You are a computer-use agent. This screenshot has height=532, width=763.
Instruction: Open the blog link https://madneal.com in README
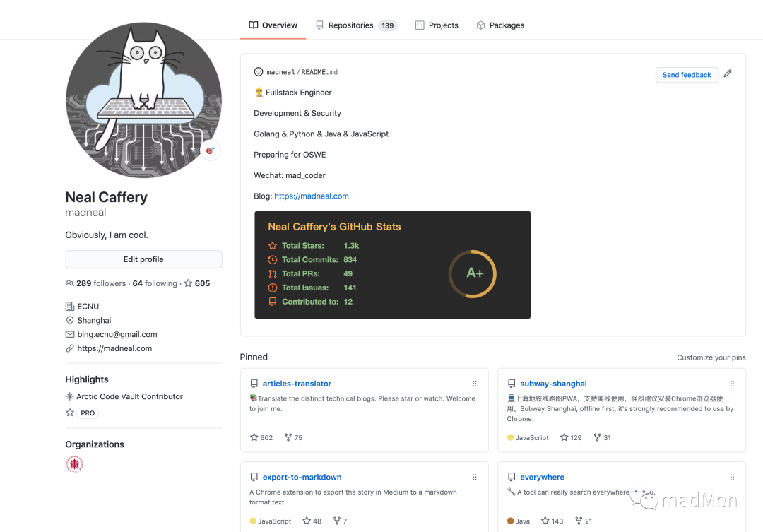[x=312, y=196]
